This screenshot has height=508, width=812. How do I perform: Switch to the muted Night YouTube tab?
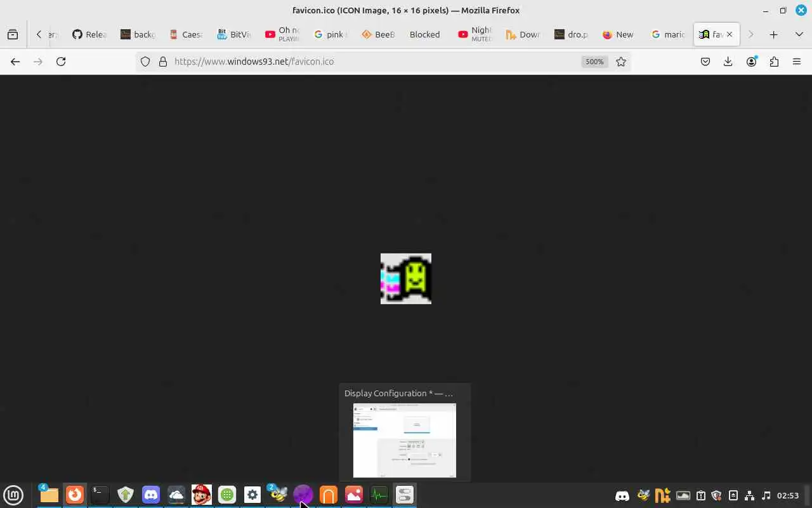point(475,34)
